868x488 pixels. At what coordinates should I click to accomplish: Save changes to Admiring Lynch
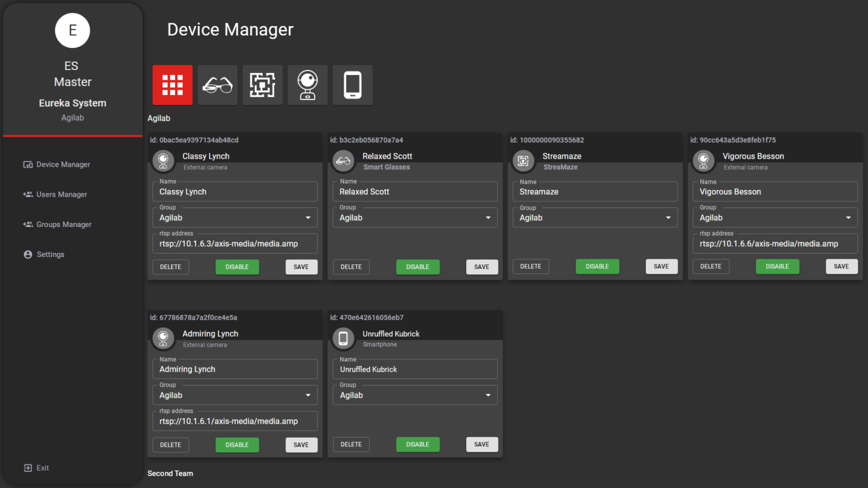(301, 445)
